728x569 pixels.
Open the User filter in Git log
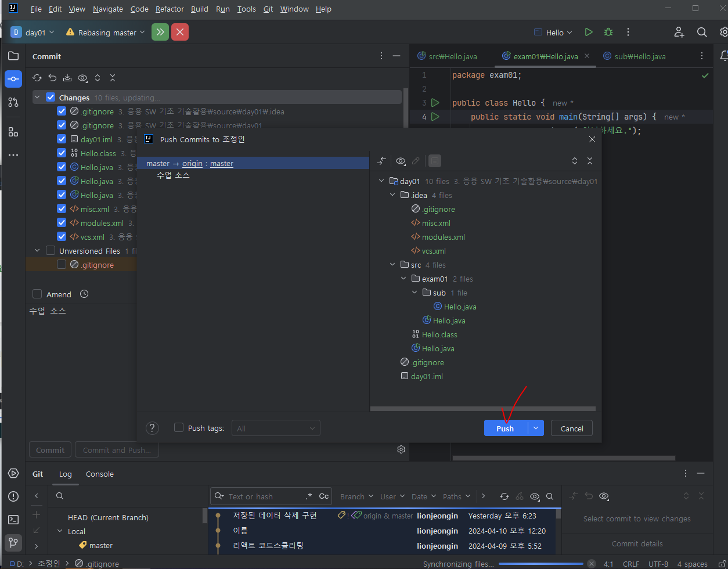click(392, 496)
